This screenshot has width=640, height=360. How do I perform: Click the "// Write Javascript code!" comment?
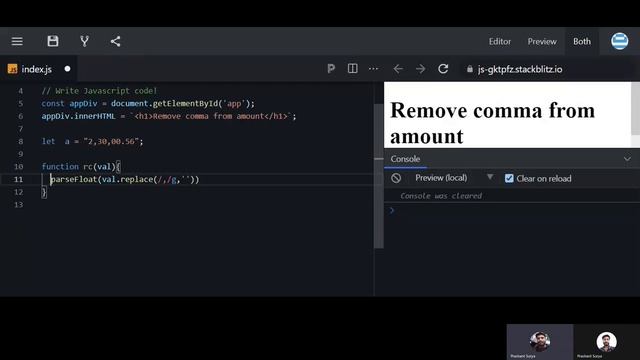pos(99,91)
